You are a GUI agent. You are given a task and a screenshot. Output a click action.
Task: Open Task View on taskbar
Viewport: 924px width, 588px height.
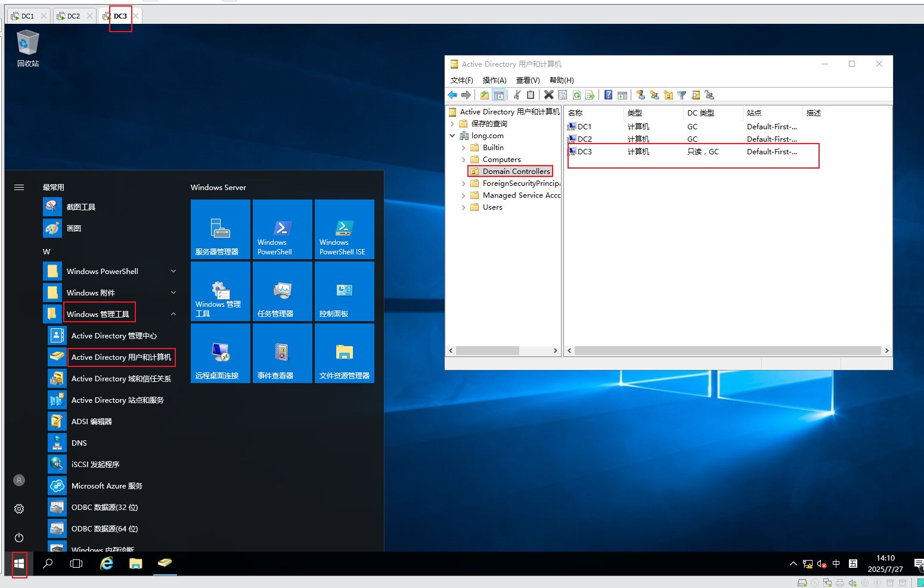(x=76, y=563)
